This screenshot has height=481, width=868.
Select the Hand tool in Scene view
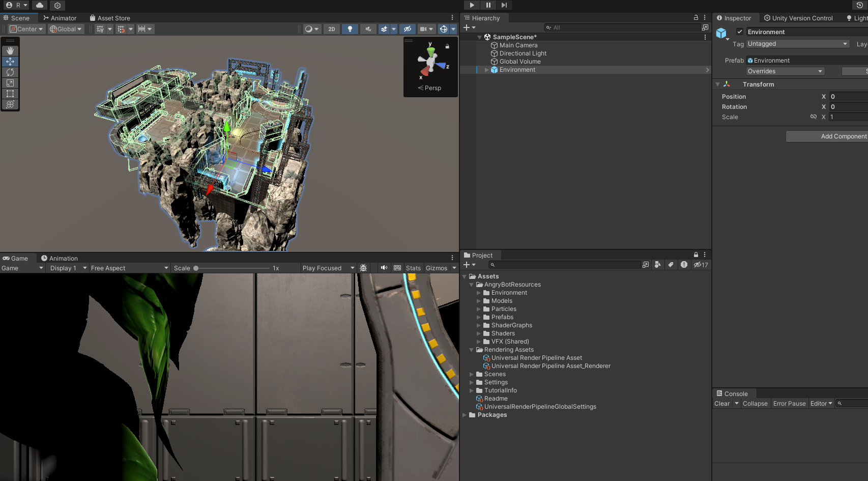[x=10, y=51]
